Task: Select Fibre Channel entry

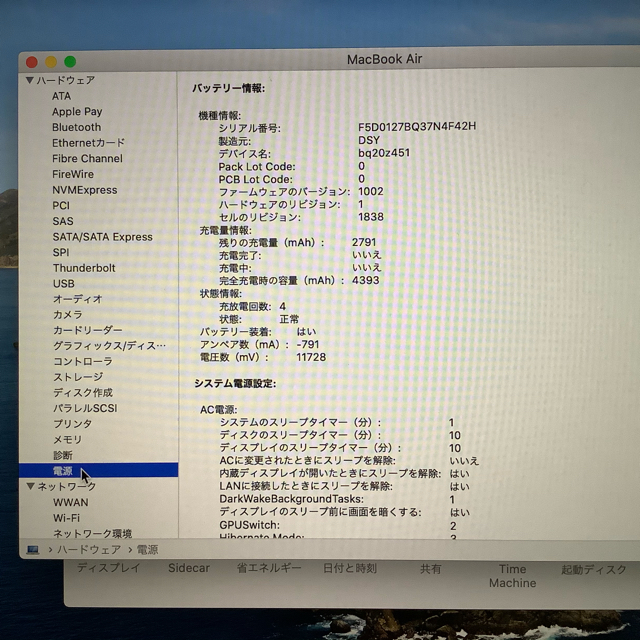Action: click(87, 158)
